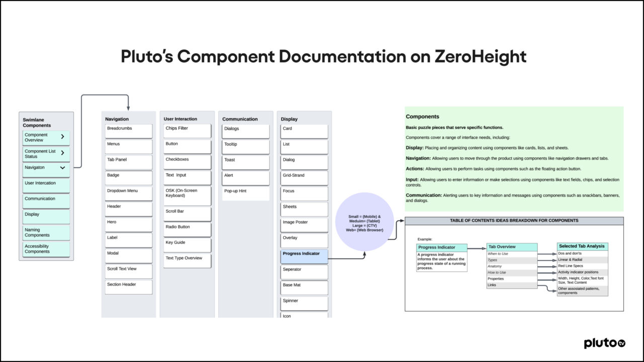
Task: Select the Radio Button component card
Action: [187, 229]
